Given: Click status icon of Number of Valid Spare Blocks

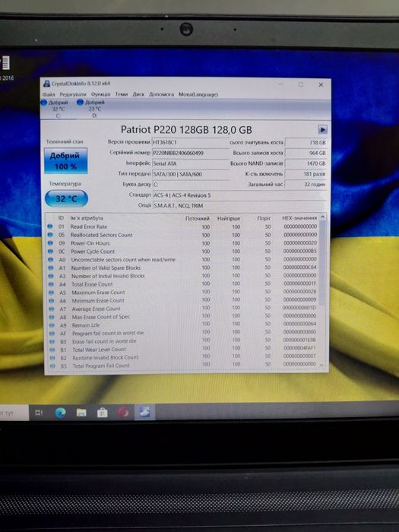Looking at the screenshot, I should 51,268.
